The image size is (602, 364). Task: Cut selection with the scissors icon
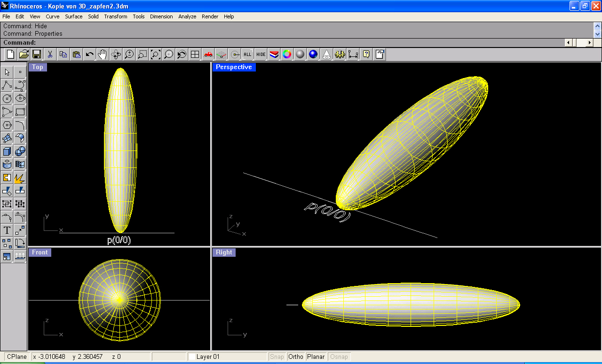[50, 55]
